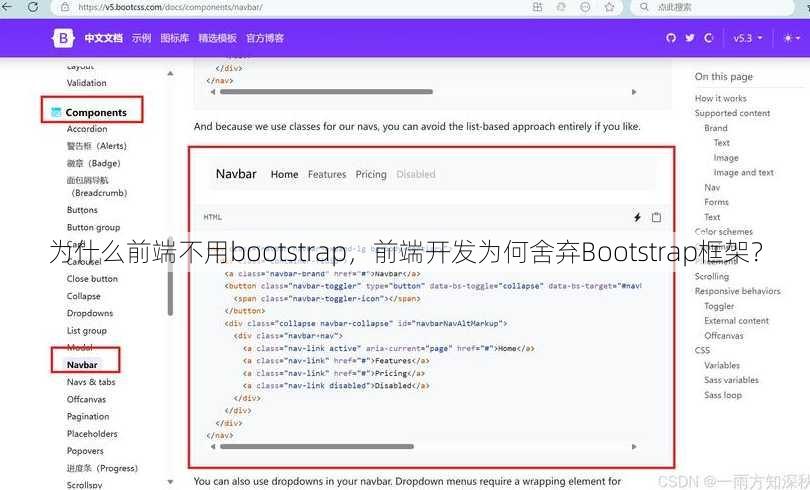The width and height of the screenshot is (810, 490).
Task: Open Close button in the sidebar
Action: click(x=92, y=279)
